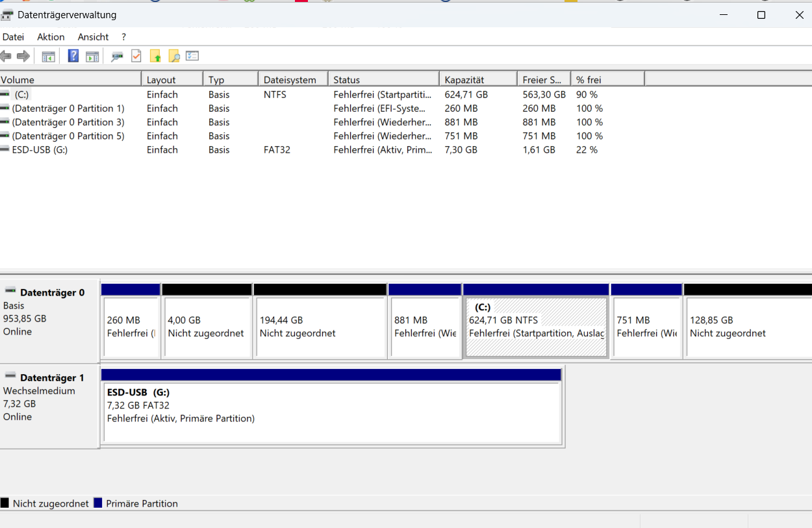Open the Aktion menu
Screen dimensions: 812x528
point(51,37)
